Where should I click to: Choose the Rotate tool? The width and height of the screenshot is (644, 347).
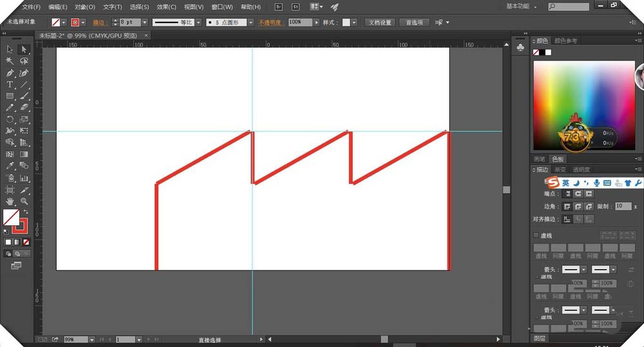point(10,120)
